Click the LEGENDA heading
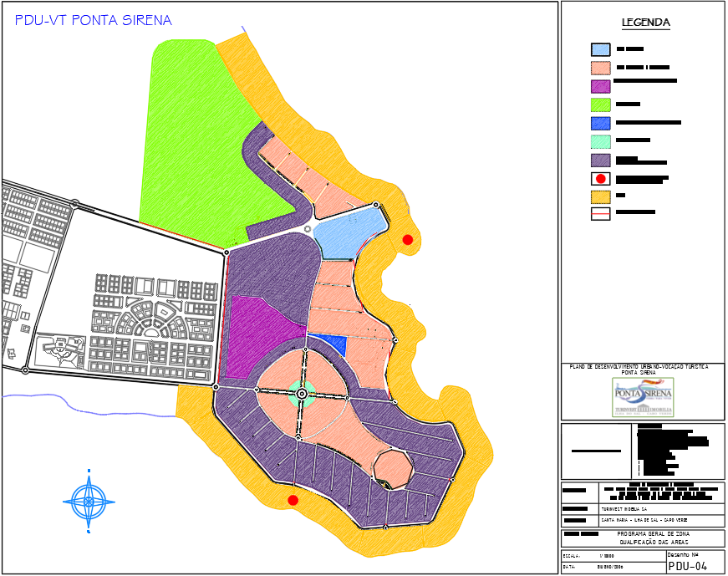This screenshot has height=576, width=728. [x=646, y=23]
